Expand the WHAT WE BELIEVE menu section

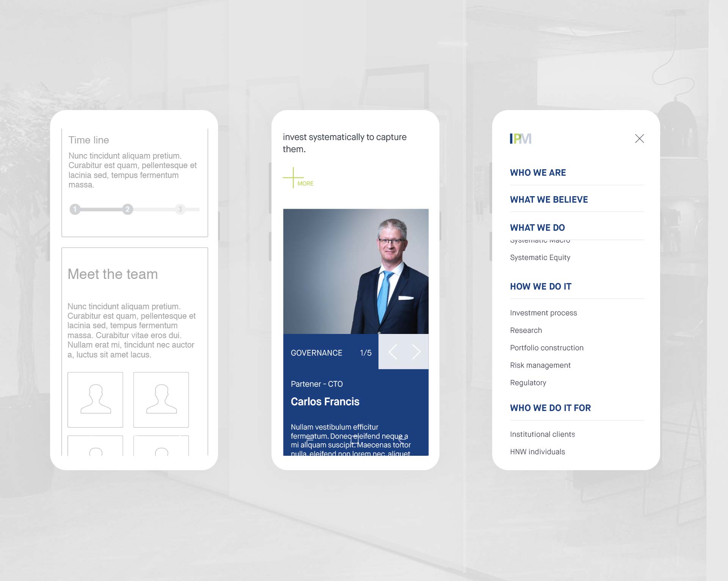point(549,199)
